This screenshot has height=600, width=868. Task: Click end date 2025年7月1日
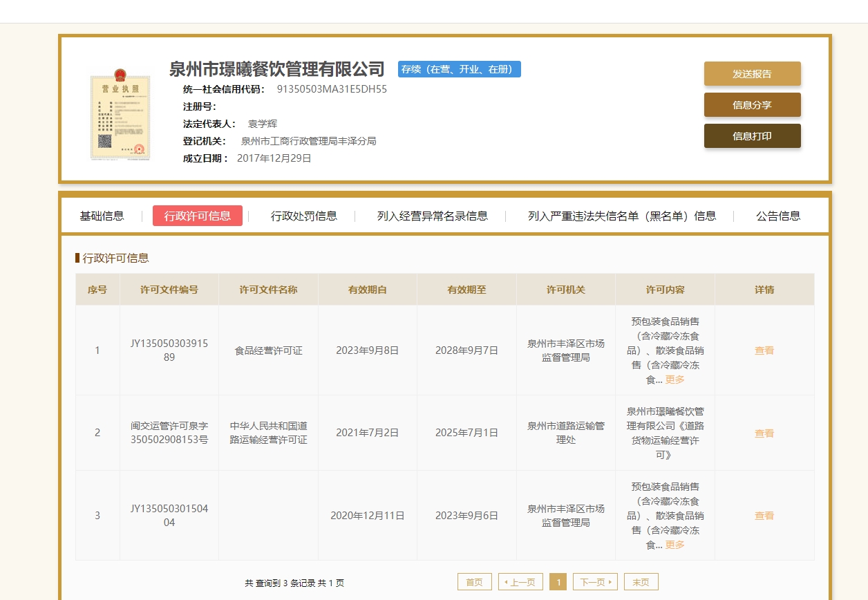[x=466, y=433]
